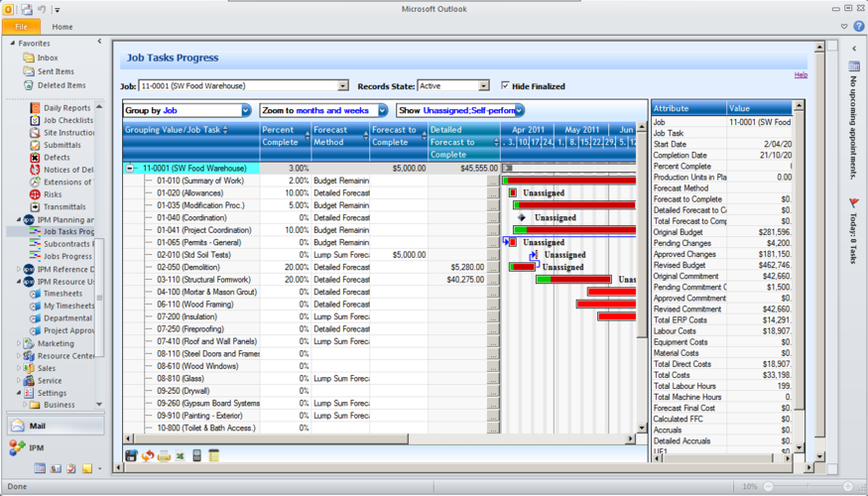
Task: Select the 07-200 (Insulation) task row
Action: point(311,316)
